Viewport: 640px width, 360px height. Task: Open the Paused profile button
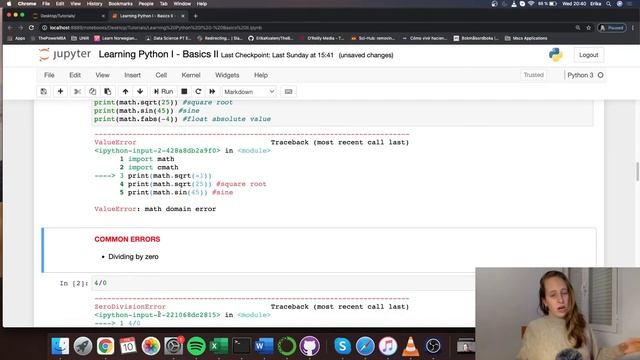[x=611, y=28]
